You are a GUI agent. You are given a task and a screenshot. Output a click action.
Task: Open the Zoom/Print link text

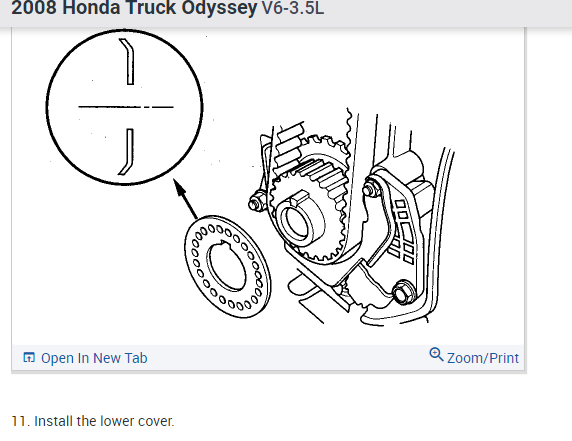(483, 358)
